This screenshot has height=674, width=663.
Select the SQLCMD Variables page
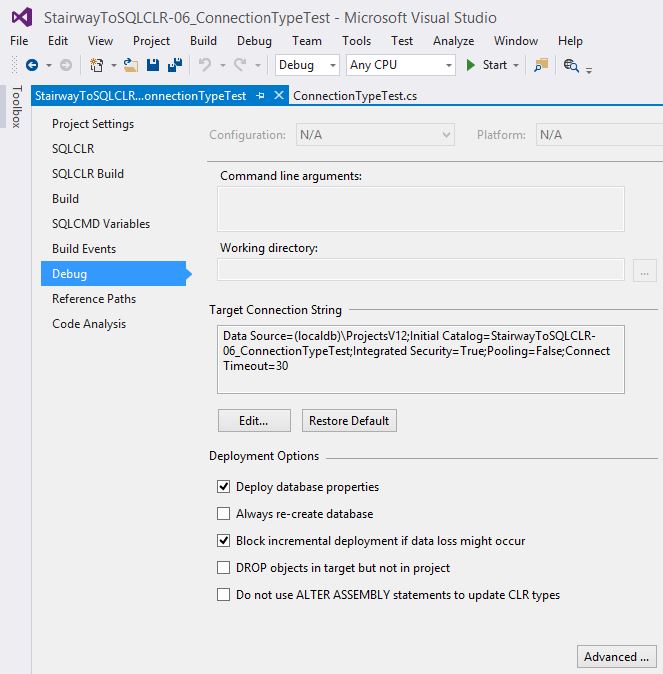[x=101, y=224]
